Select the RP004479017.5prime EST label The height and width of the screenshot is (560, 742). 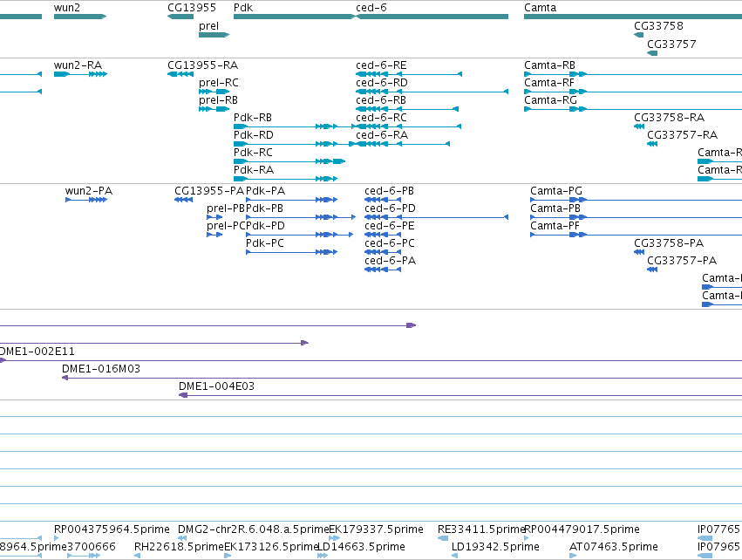(x=582, y=529)
